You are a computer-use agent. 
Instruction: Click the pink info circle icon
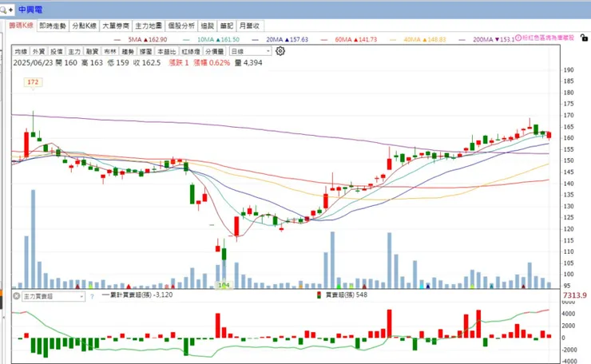click(518, 38)
